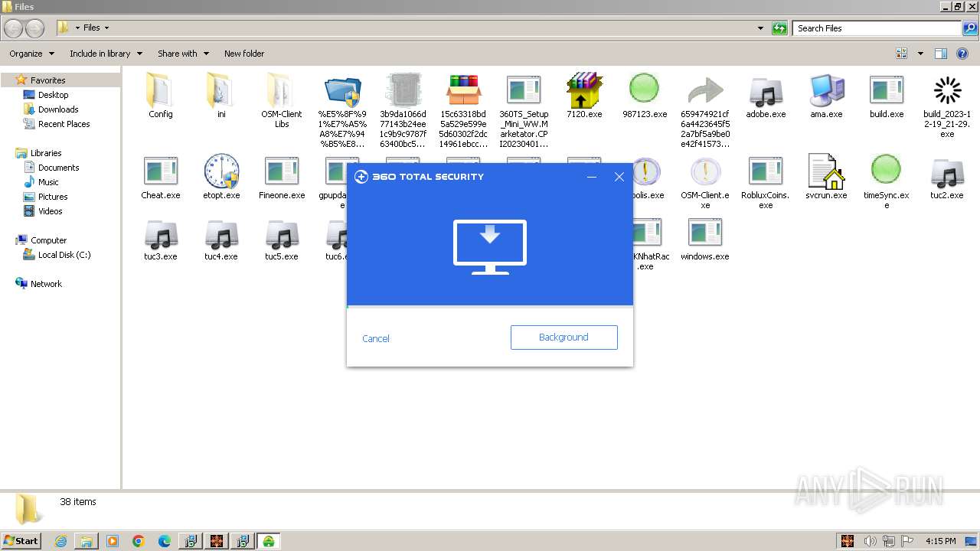The height and width of the screenshot is (551, 980).
Task: Select ama.exe computer icon
Action: click(826, 96)
